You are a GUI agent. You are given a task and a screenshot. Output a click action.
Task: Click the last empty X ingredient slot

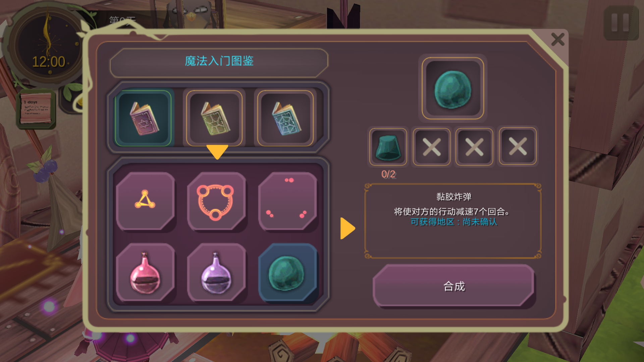(518, 147)
